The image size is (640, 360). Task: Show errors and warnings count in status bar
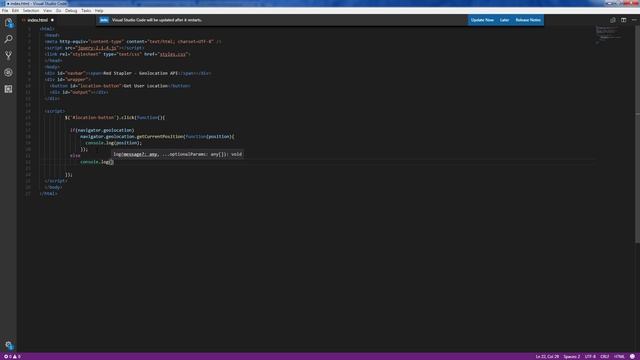click(12, 357)
